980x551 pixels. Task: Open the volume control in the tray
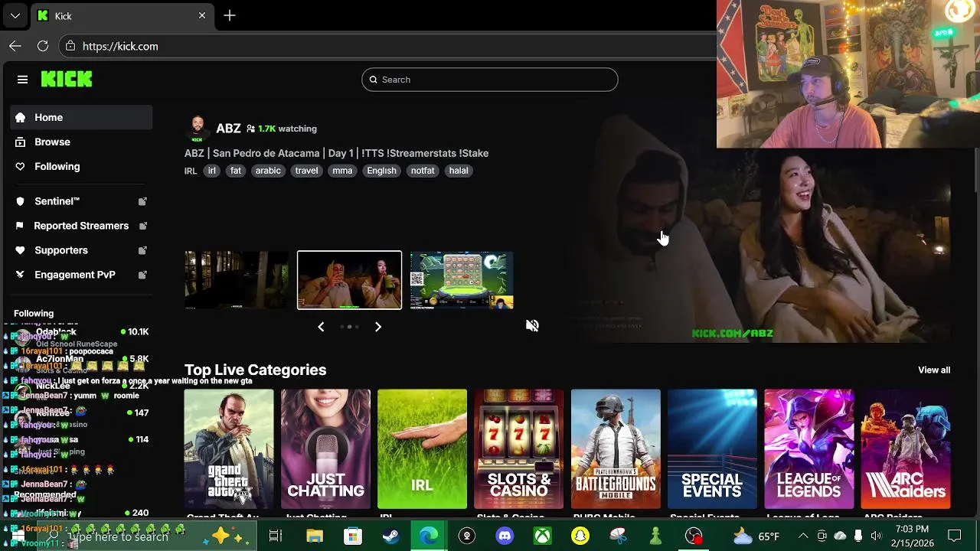pos(876,536)
